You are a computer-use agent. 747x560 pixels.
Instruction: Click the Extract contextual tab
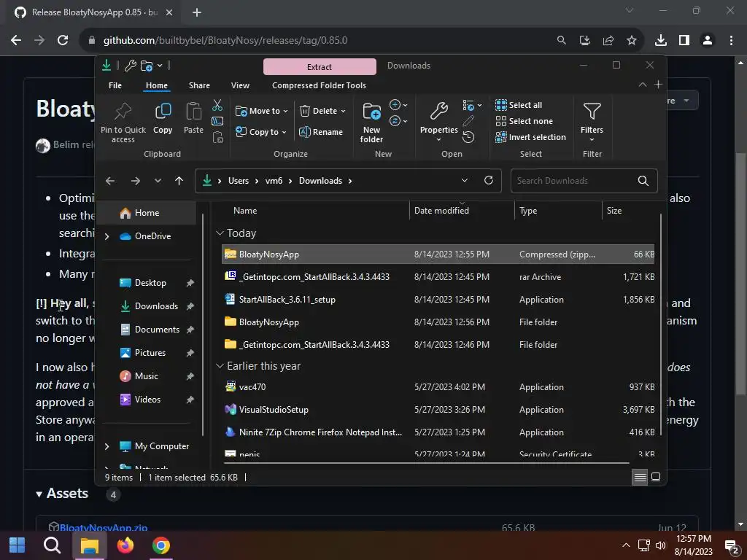[x=320, y=66]
